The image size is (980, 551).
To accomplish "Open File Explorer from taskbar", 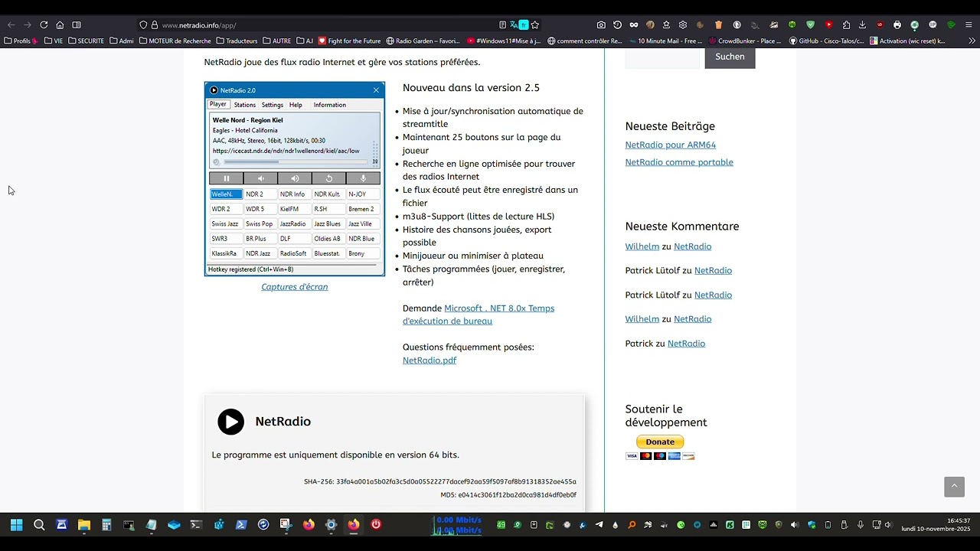I will [84, 525].
